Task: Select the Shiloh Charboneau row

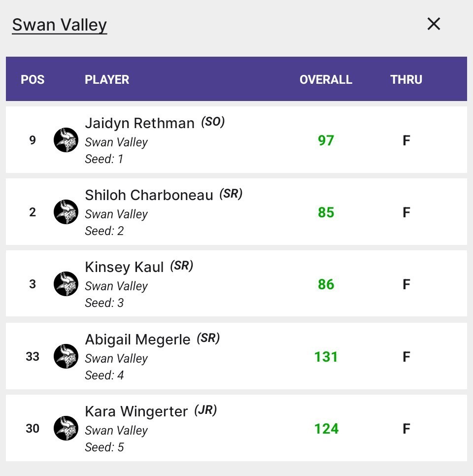Action: coord(236,212)
